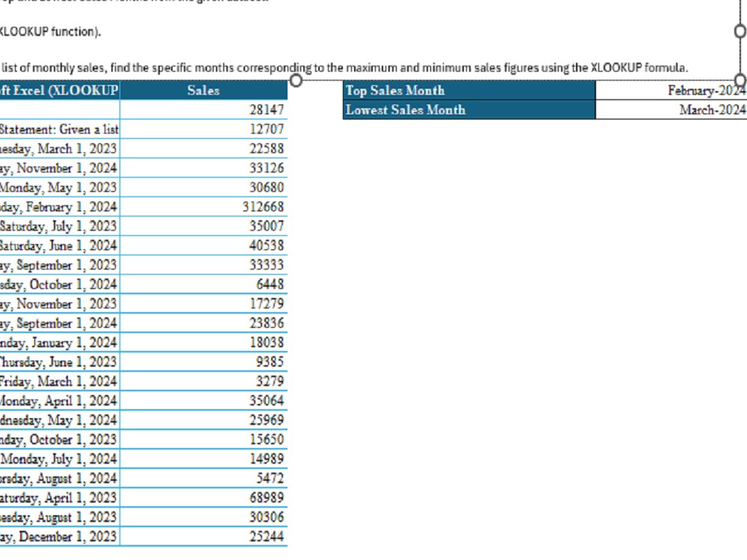Viewport: 747px width, 560px height.
Task: Select sales value 312668
Action: pos(203,207)
